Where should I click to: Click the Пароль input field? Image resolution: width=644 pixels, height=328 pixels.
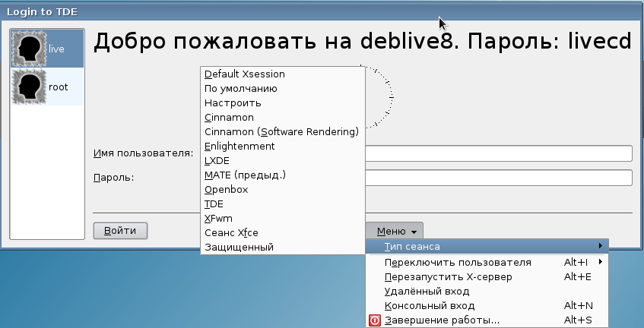[498, 178]
